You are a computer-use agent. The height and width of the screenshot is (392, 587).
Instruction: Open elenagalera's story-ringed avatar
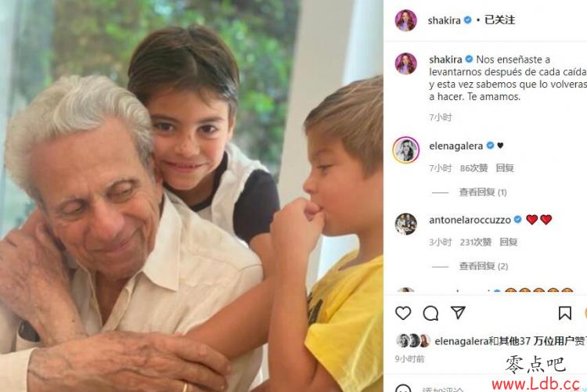click(x=405, y=149)
